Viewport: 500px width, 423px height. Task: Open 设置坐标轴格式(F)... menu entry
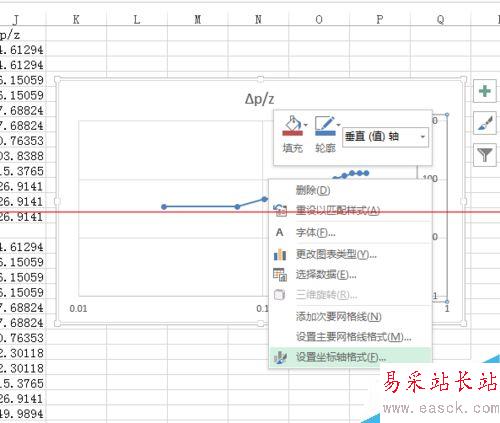point(350,357)
